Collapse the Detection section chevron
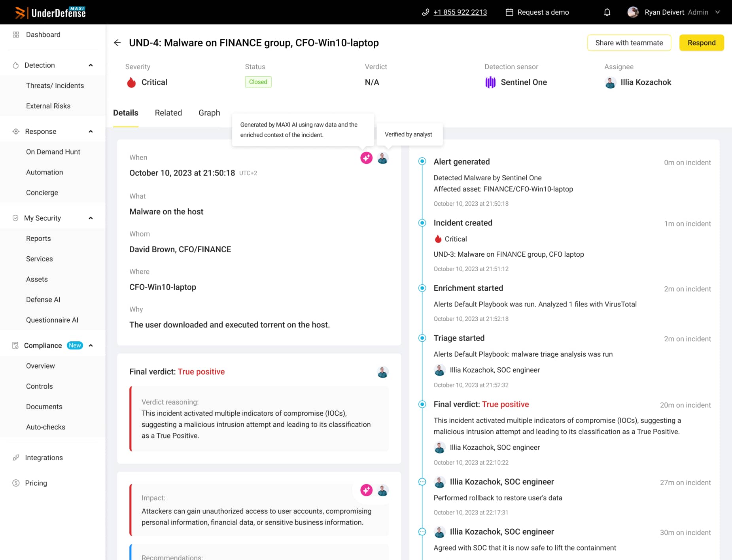732x560 pixels. pos(91,65)
